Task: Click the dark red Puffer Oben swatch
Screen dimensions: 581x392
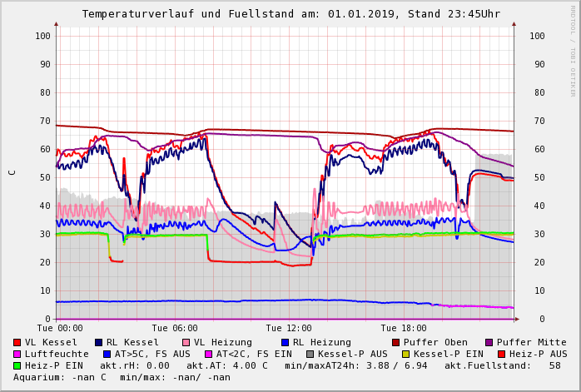Action: click(395, 343)
